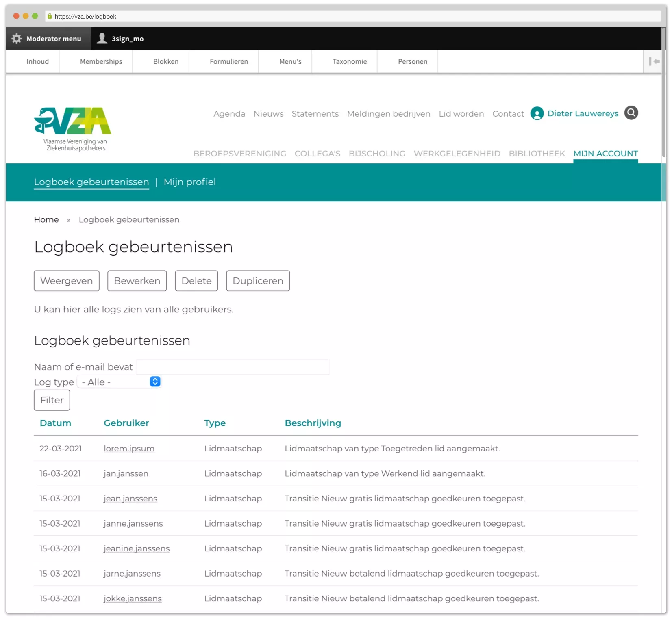Focus the Naam of e-mail bevat field
672x620 pixels.
[232, 367]
